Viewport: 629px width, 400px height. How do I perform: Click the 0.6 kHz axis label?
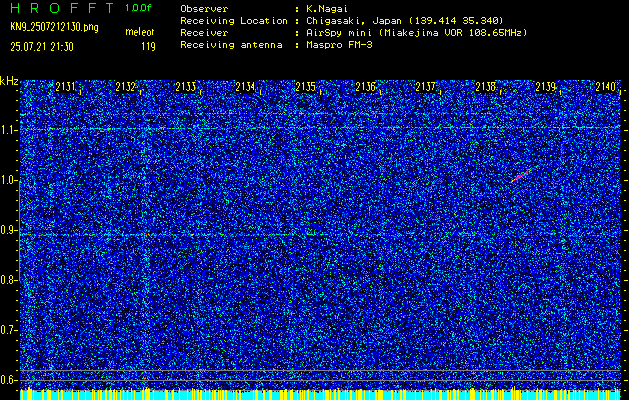[x=8, y=380]
